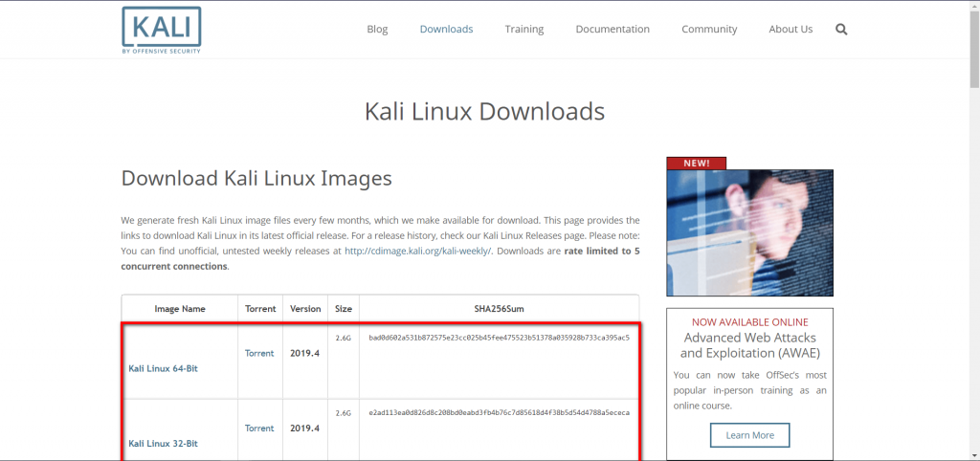Open the Training menu item
The width and height of the screenshot is (980, 461).
(x=524, y=30)
